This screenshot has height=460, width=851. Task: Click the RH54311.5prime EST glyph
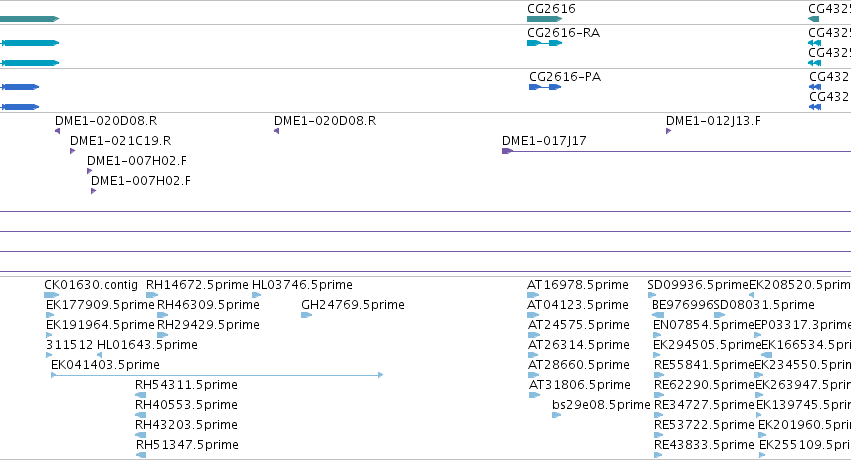point(141,395)
